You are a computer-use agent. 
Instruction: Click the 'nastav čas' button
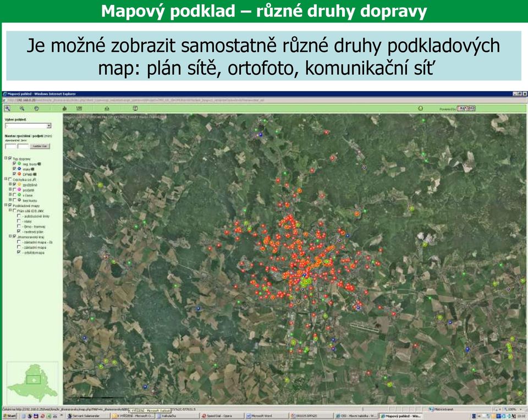coord(40,146)
